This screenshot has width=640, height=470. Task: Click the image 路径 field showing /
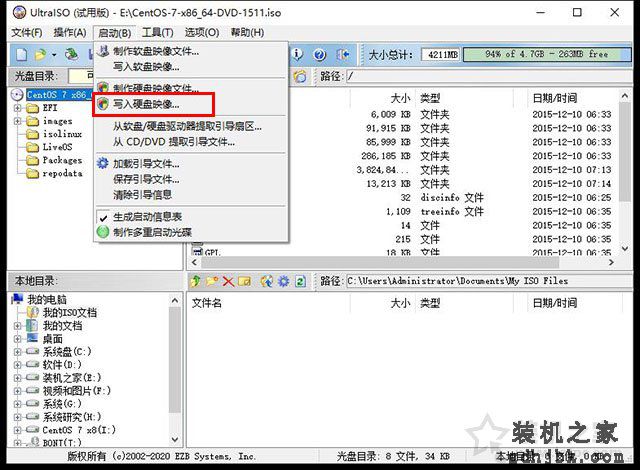[x=489, y=76]
